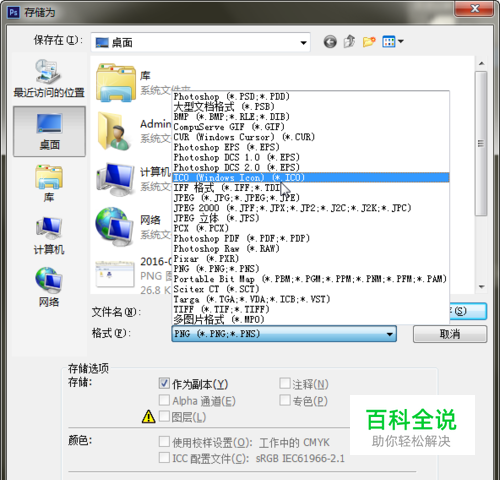
Task: Expand the 保存在 location dropdown
Action: pos(200,42)
